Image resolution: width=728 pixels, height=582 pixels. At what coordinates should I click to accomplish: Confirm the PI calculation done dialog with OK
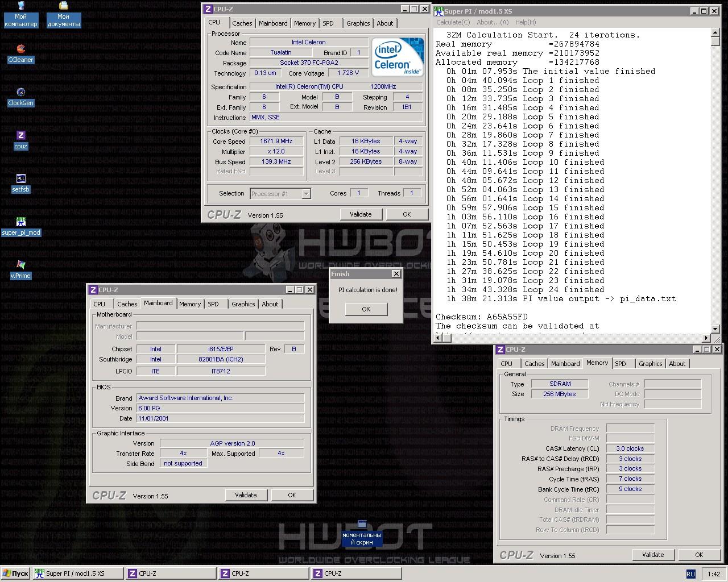pyautogui.click(x=366, y=309)
